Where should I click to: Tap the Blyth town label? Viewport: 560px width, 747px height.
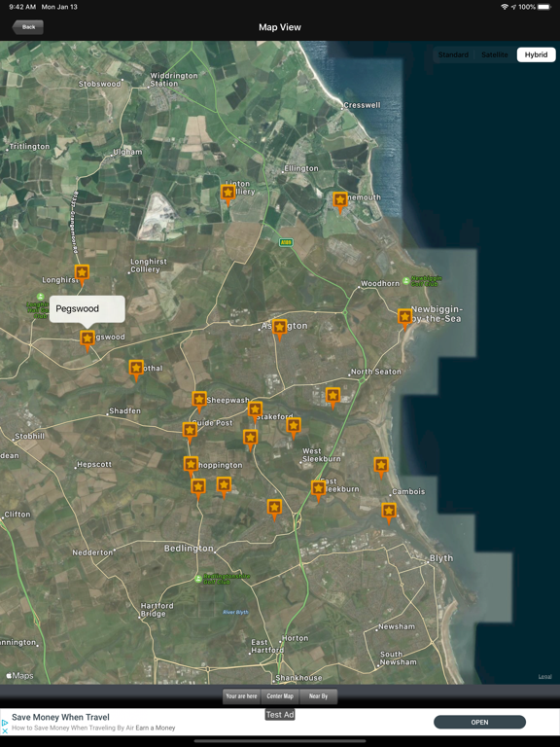point(441,558)
